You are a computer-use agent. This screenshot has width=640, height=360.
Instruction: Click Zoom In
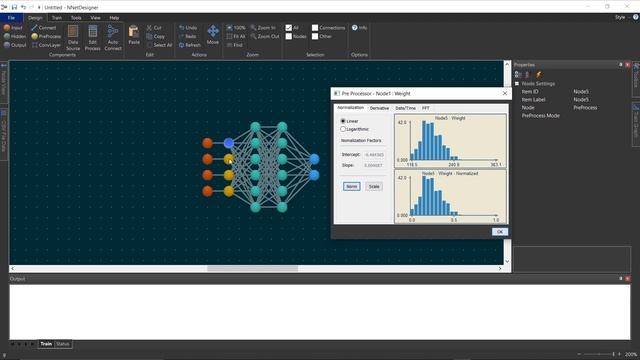click(263, 28)
